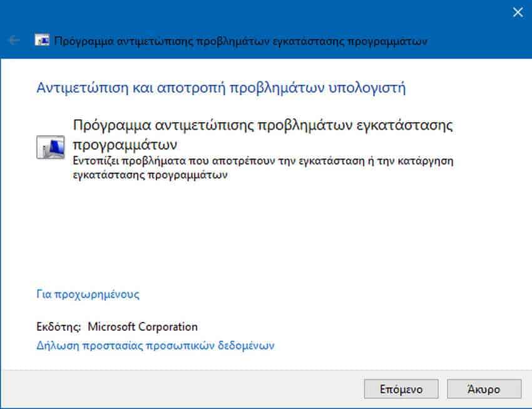Viewport: 532px width, 409px height.
Task: Click the back arrow in the title bar
Action: click(x=14, y=40)
